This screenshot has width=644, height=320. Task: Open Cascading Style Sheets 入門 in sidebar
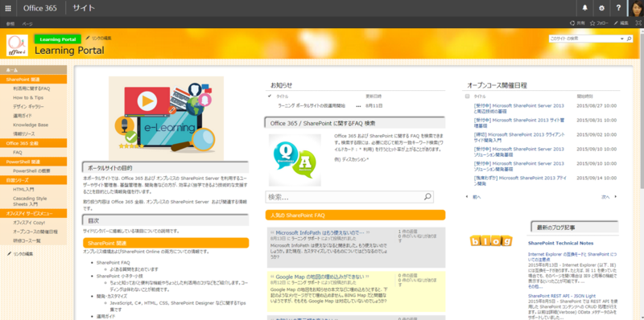coord(30,201)
